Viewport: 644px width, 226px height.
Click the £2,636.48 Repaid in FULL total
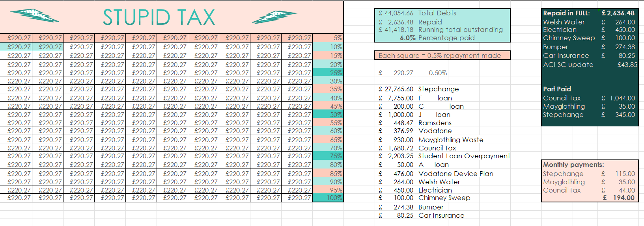point(618,13)
